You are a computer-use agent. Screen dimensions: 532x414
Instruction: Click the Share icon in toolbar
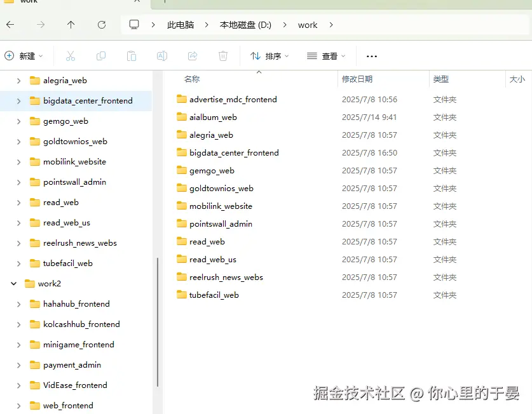click(193, 56)
